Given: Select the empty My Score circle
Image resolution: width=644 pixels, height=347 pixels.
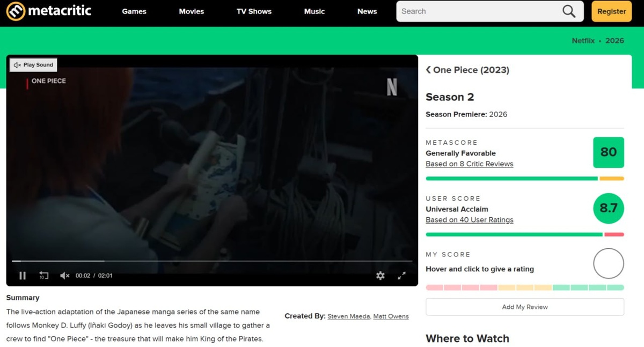Looking at the screenshot, I should (609, 263).
